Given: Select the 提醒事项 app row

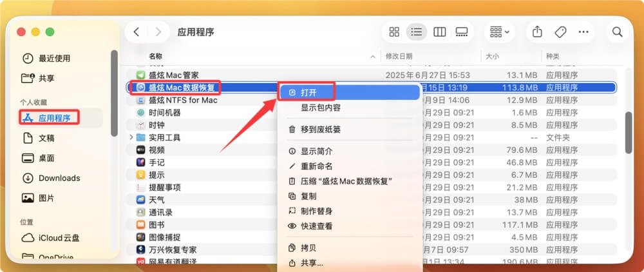Looking at the screenshot, I should (x=370, y=188).
